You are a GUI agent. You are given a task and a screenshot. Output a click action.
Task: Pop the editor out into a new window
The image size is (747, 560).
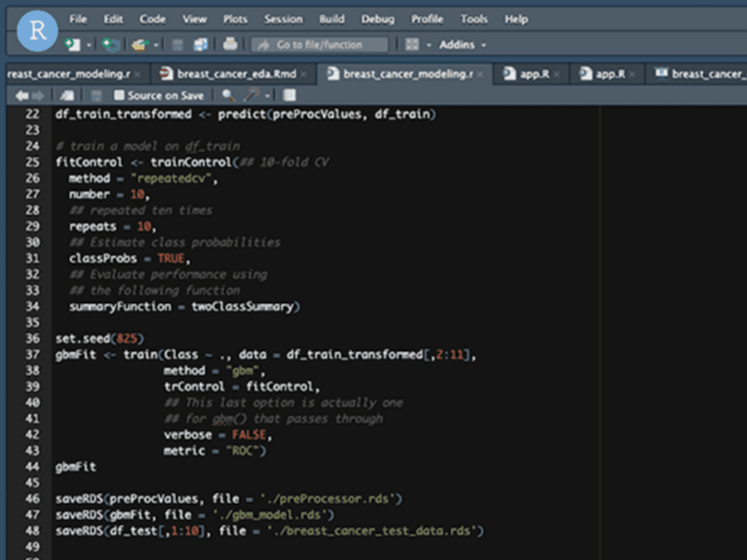pyautogui.click(x=68, y=95)
